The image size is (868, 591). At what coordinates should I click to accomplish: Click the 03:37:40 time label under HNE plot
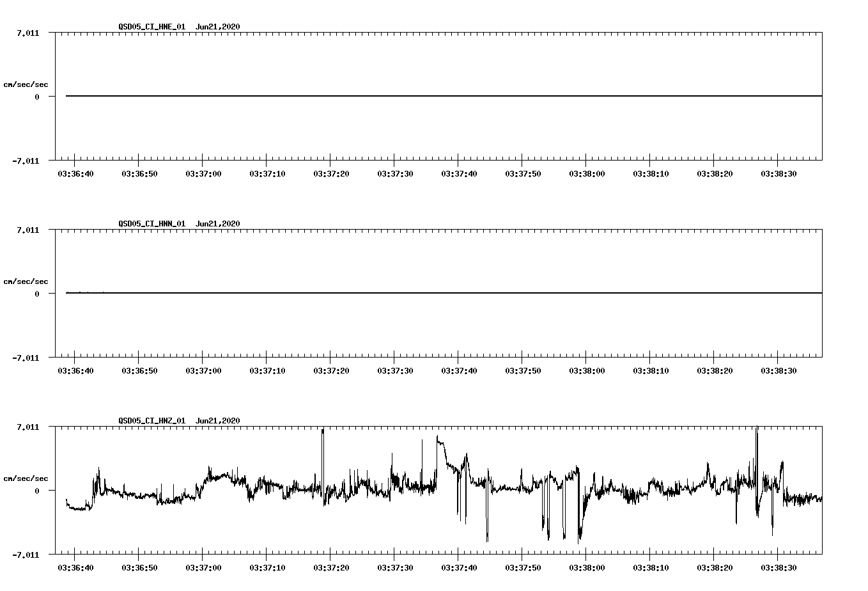click(x=459, y=173)
